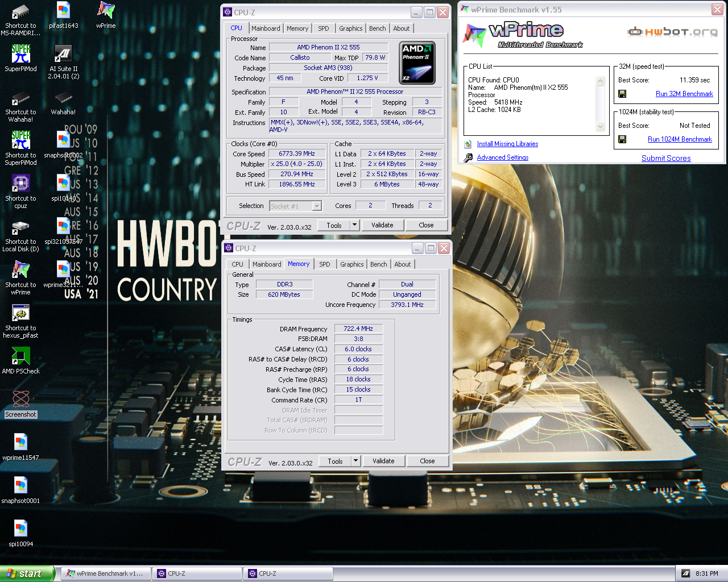
Task: Click the Install Missing Libraries icon
Action: coord(468,144)
